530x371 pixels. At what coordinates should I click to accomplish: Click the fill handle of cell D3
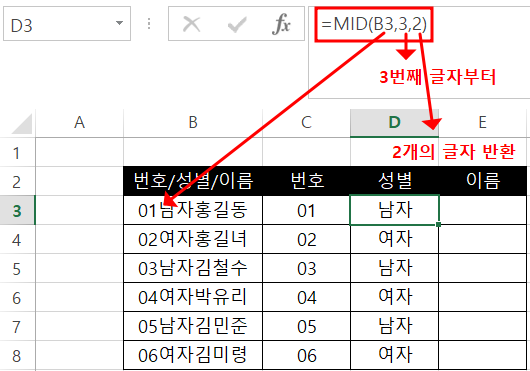coord(438,224)
